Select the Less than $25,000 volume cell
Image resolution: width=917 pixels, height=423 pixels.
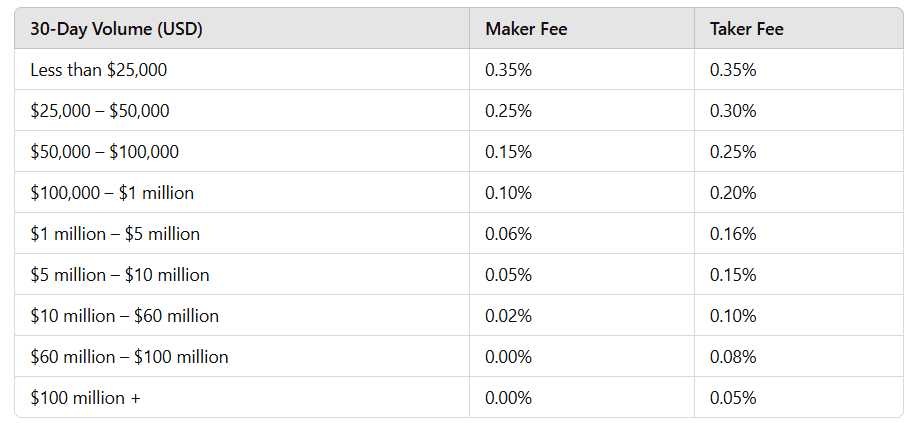(x=98, y=70)
